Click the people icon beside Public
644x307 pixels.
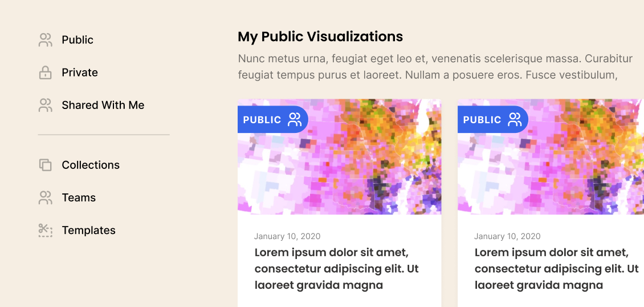tap(45, 40)
